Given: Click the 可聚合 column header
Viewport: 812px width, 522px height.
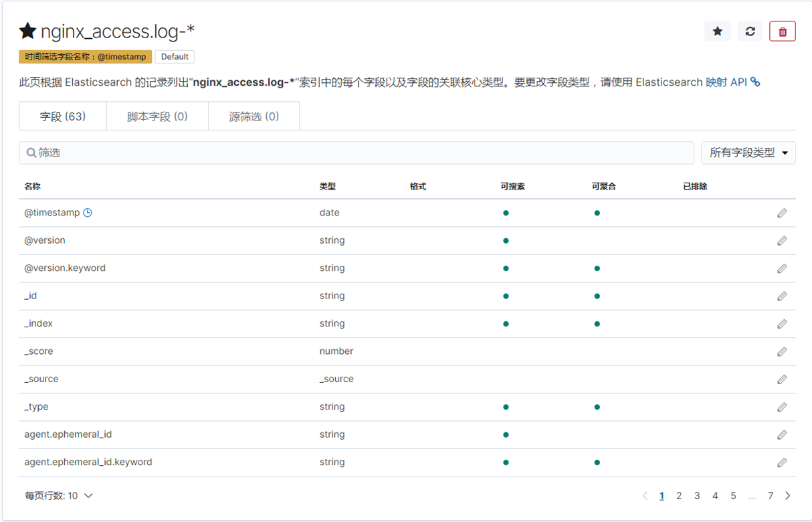Looking at the screenshot, I should (603, 187).
